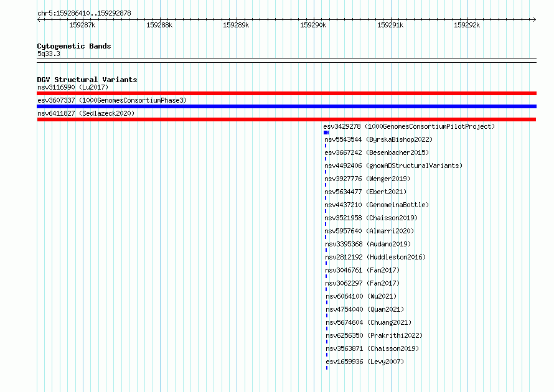Open nsv5543544 (ByrskaBishop2022) variant
554x392 pixels.
tap(378, 139)
